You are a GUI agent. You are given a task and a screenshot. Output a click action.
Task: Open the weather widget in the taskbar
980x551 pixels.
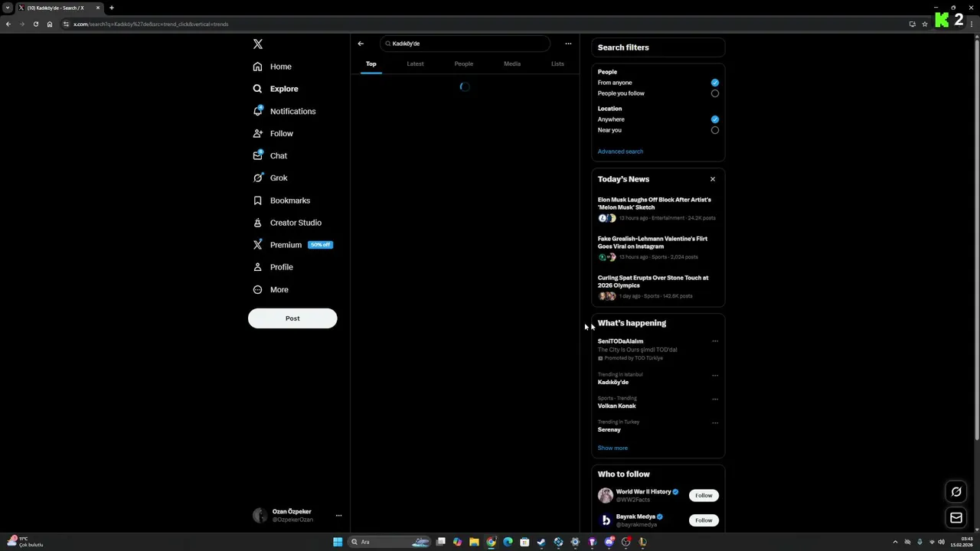pos(24,542)
